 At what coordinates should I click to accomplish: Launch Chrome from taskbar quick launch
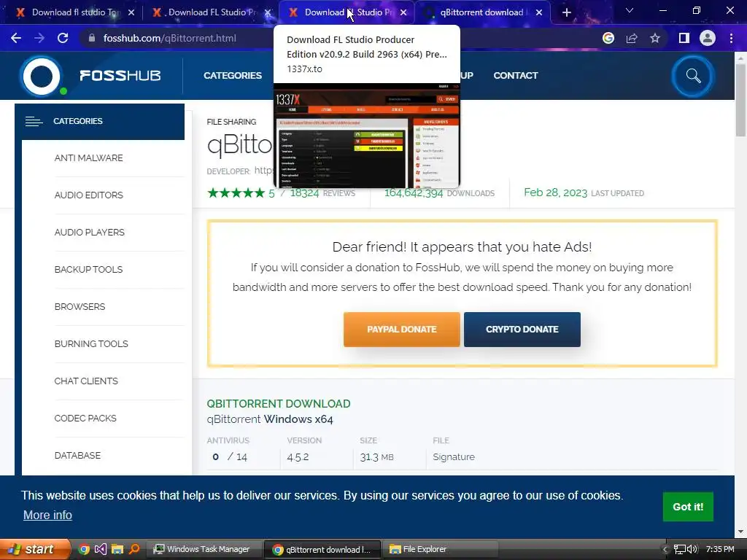click(84, 549)
